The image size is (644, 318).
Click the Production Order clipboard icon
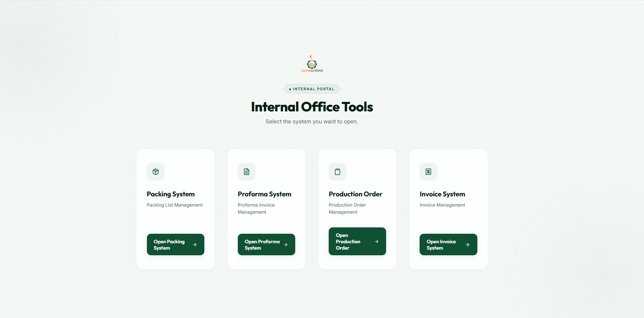(338, 172)
